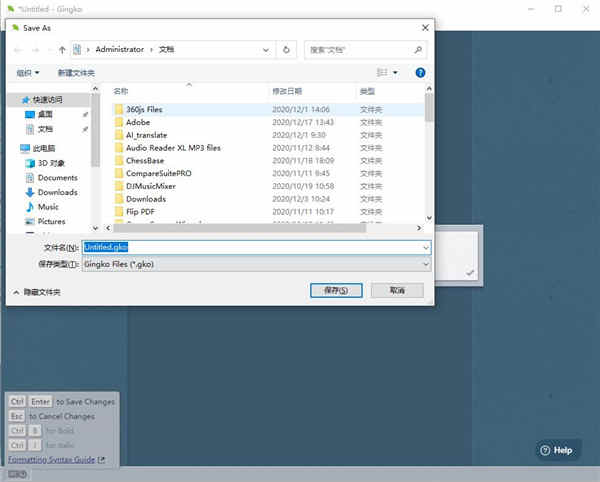
Task: Select Downloads in the navigation pane
Action: tap(57, 192)
